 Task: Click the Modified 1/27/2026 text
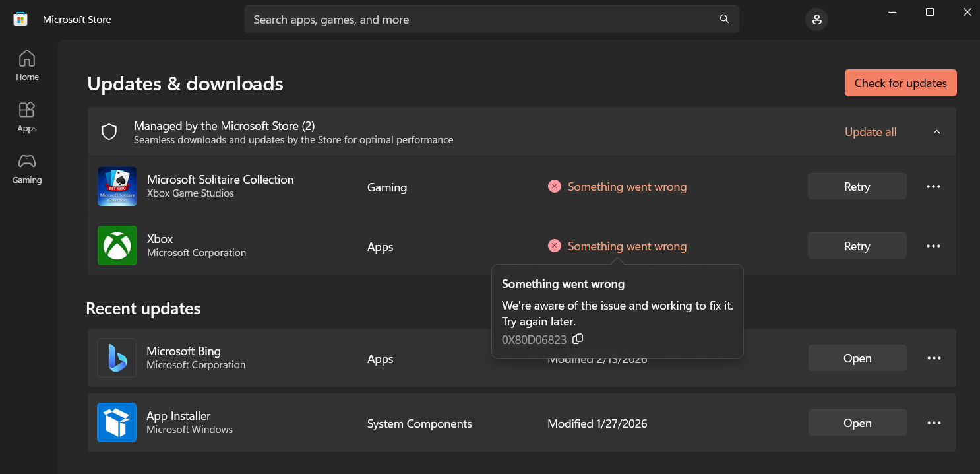(x=597, y=424)
